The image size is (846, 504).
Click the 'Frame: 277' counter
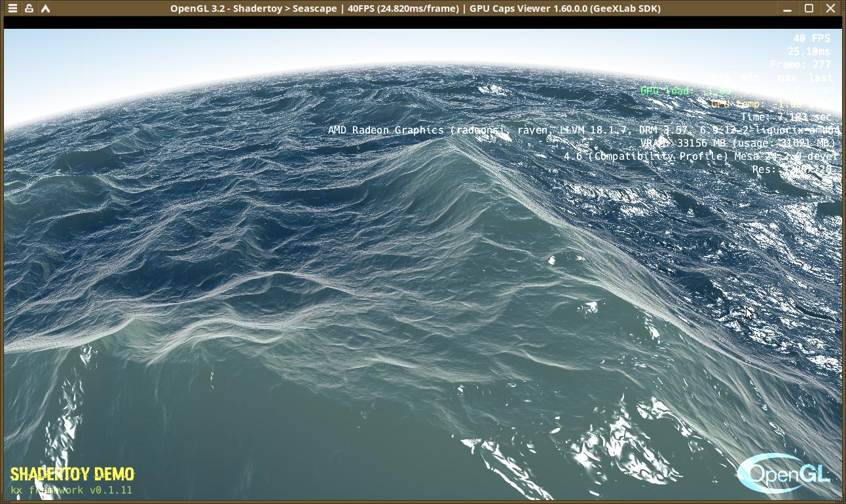pyautogui.click(x=801, y=65)
